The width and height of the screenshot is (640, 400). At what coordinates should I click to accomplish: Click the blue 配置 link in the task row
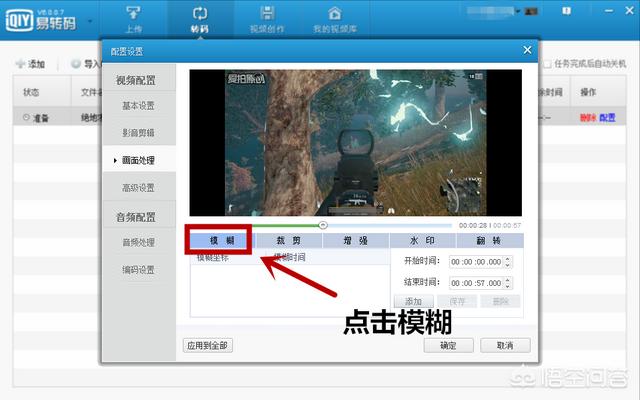coord(607,118)
